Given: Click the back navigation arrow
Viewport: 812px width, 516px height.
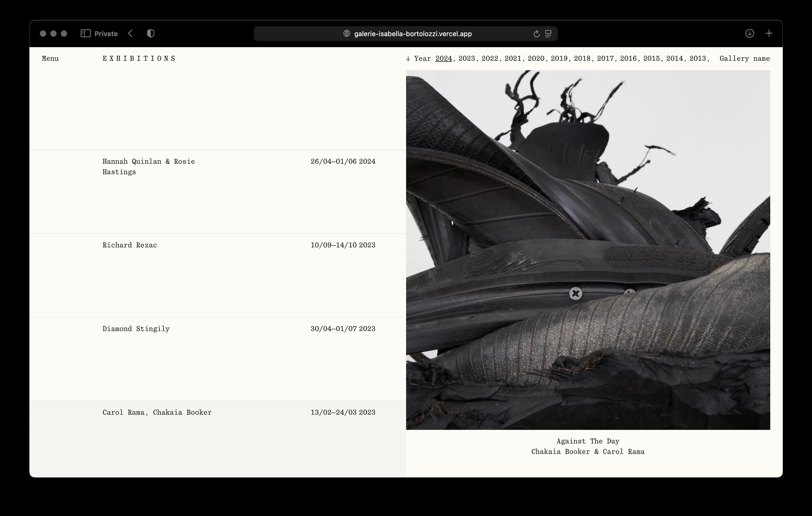Looking at the screenshot, I should [x=130, y=33].
